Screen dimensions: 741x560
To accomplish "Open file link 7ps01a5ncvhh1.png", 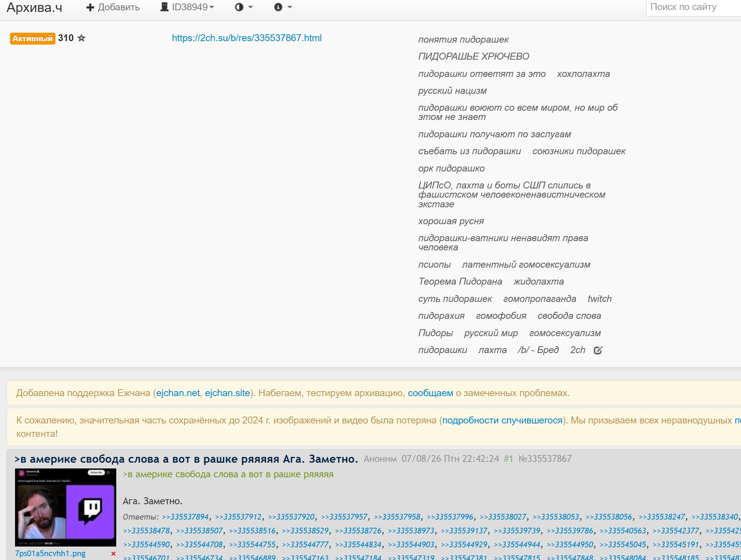I will click(x=50, y=553).
